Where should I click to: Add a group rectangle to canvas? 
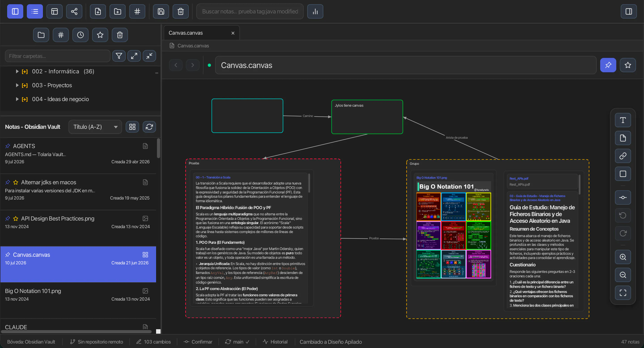[623, 174]
